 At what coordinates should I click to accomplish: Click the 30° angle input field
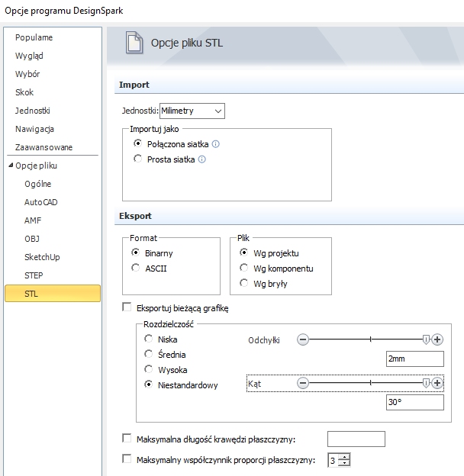click(414, 402)
